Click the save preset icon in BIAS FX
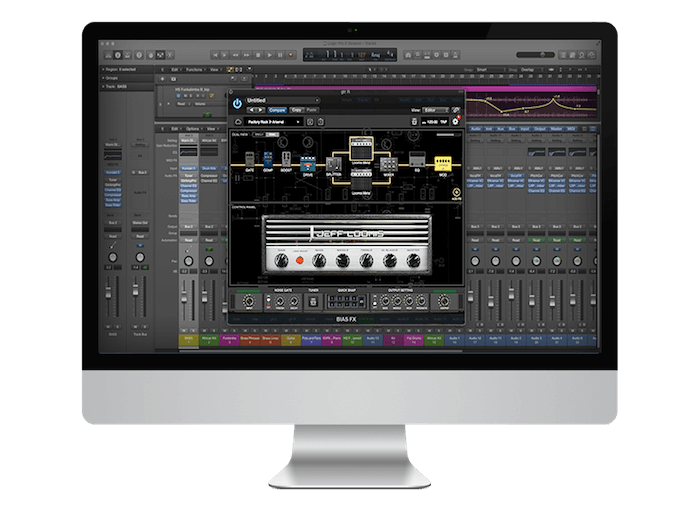The height and width of the screenshot is (524, 698). 310,122
